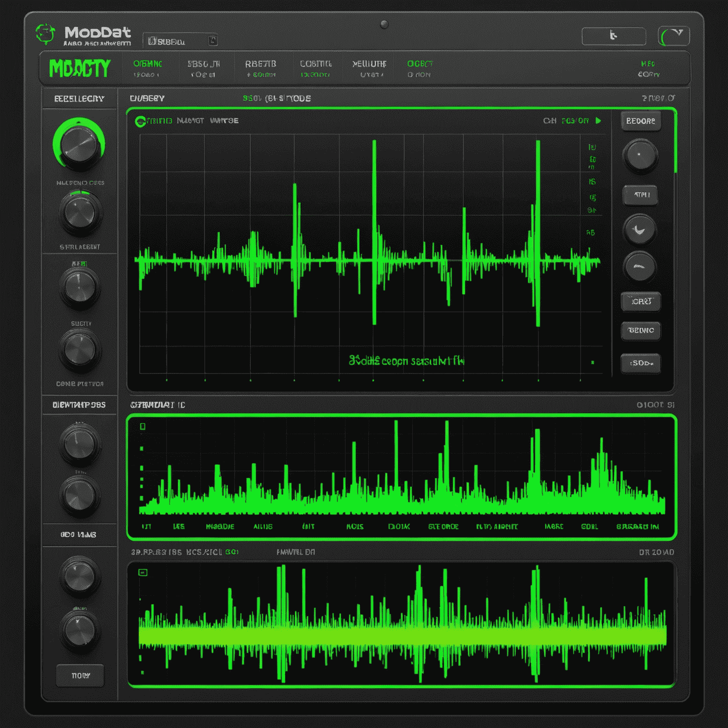Click the knob beneath the BEOORE button
The height and width of the screenshot is (728, 728).
[640, 155]
